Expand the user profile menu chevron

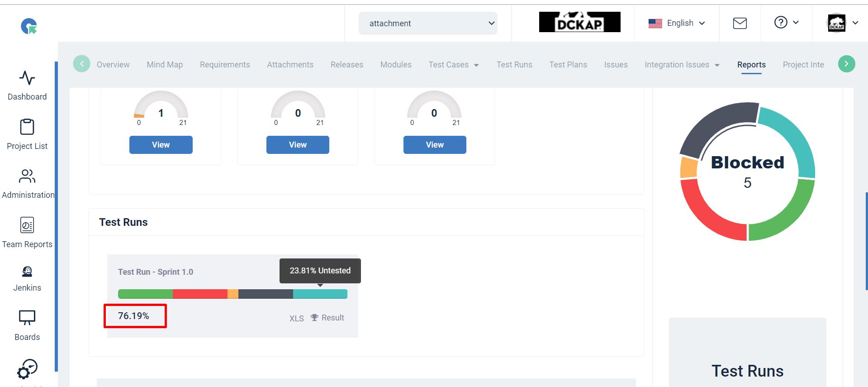point(855,23)
